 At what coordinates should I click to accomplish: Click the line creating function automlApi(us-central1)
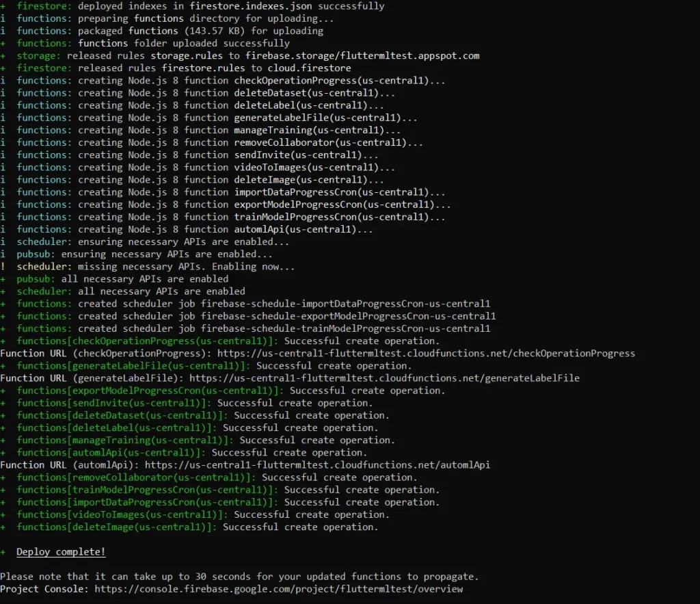click(187, 229)
